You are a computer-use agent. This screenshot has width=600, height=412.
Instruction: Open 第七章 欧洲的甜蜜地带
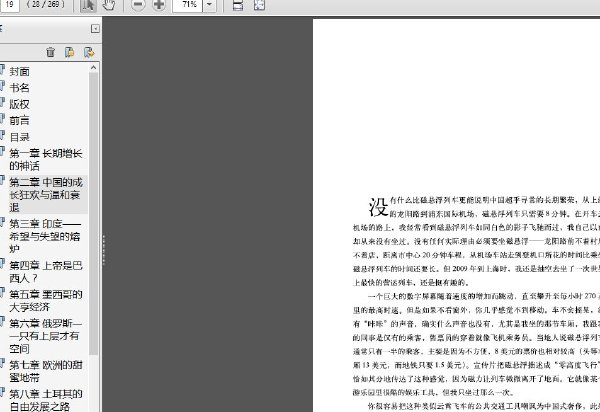(x=46, y=371)
